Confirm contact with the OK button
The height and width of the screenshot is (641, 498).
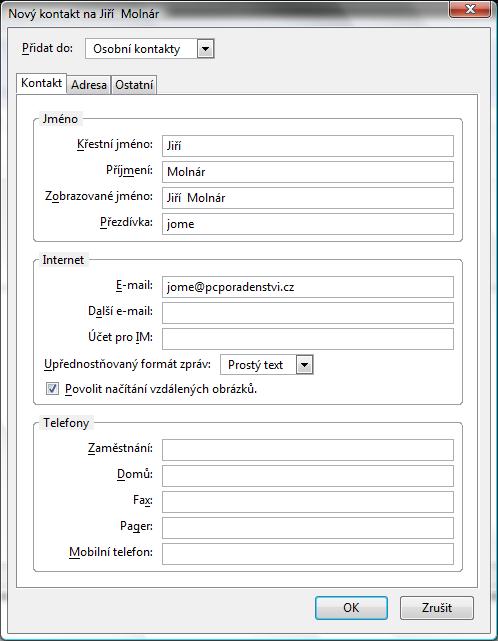(351, 607)
